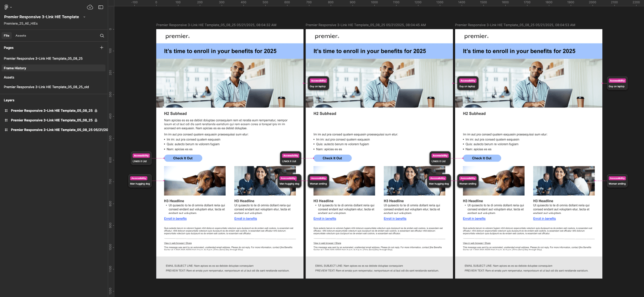
Task: Select blue headline banner in leftmost frame
Action: [229, 51]
